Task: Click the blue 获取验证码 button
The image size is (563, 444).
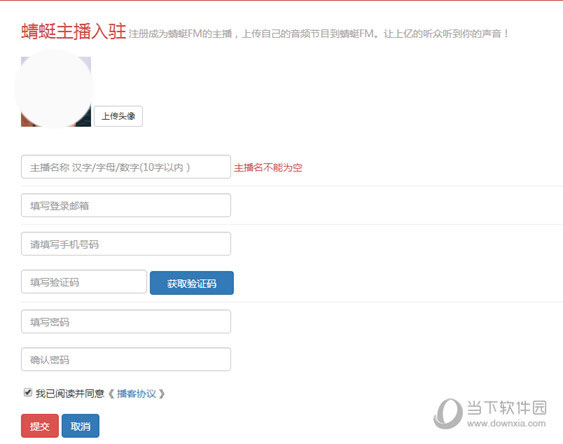Action: coord(192,283)
